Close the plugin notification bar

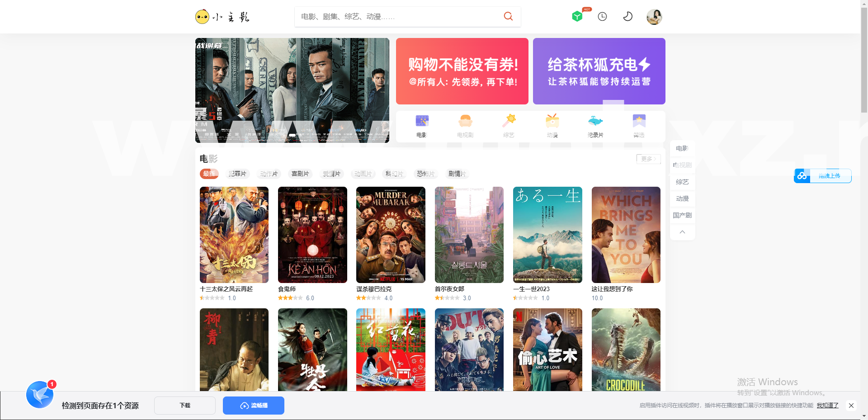(851, 406)
